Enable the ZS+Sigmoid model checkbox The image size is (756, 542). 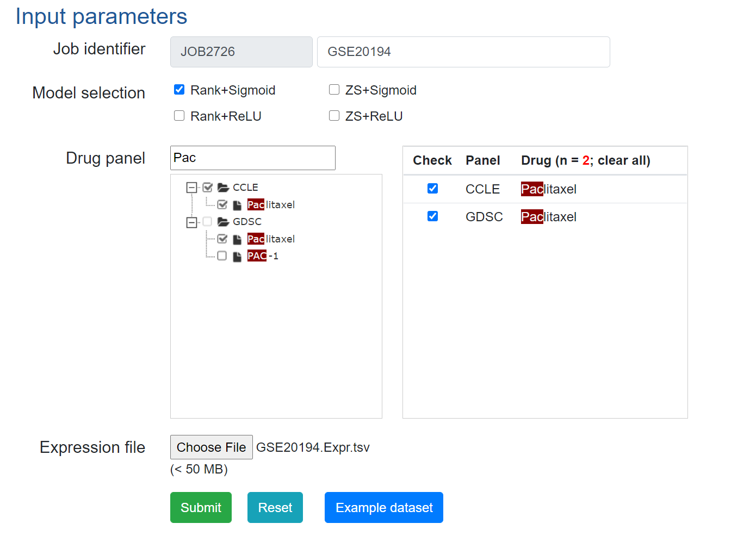click(334, 90)
